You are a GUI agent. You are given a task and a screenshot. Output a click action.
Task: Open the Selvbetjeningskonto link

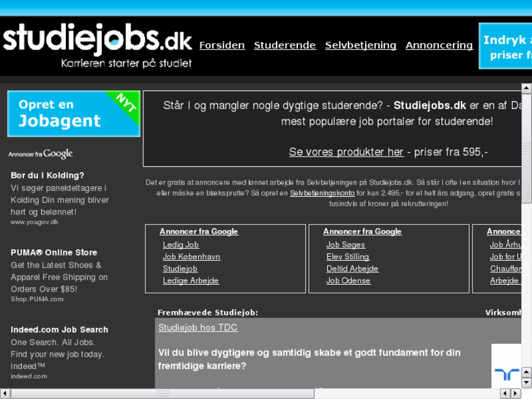(x=322, y=193)
